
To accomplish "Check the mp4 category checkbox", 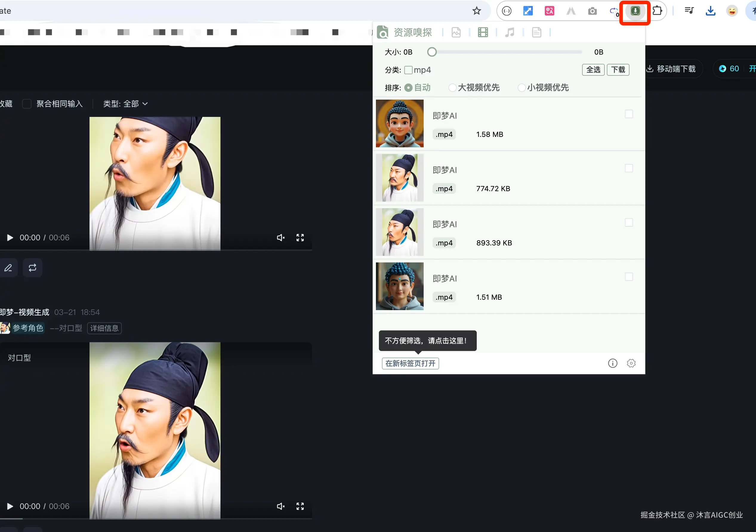I will pos(408,70).
